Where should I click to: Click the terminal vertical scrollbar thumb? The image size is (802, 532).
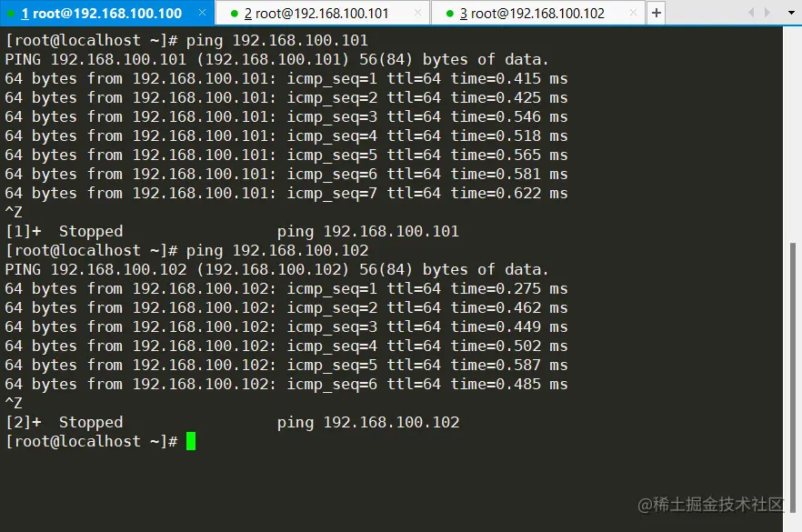click(x=793, y=377)
